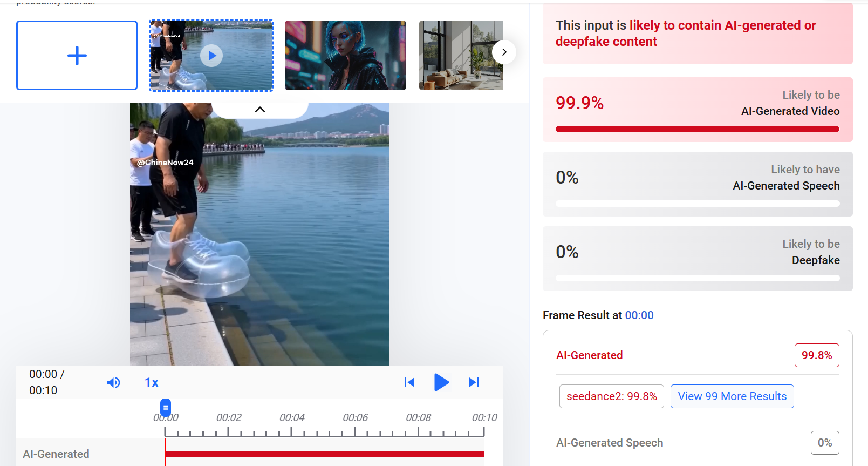Start video playback with the Play button
The width and height of the screenshot is (868, 466).
point(441,382)
